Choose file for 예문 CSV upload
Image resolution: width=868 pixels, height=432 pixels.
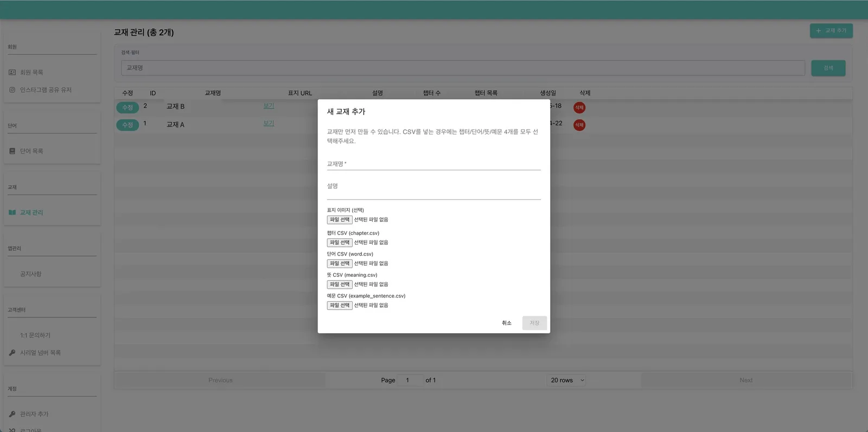pyautogui.click(x=340, y=306)
